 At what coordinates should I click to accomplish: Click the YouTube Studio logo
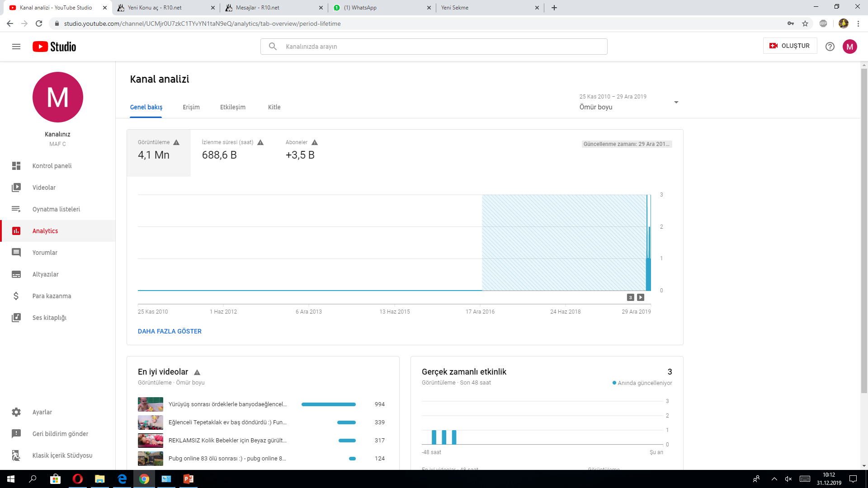point(54,47)
